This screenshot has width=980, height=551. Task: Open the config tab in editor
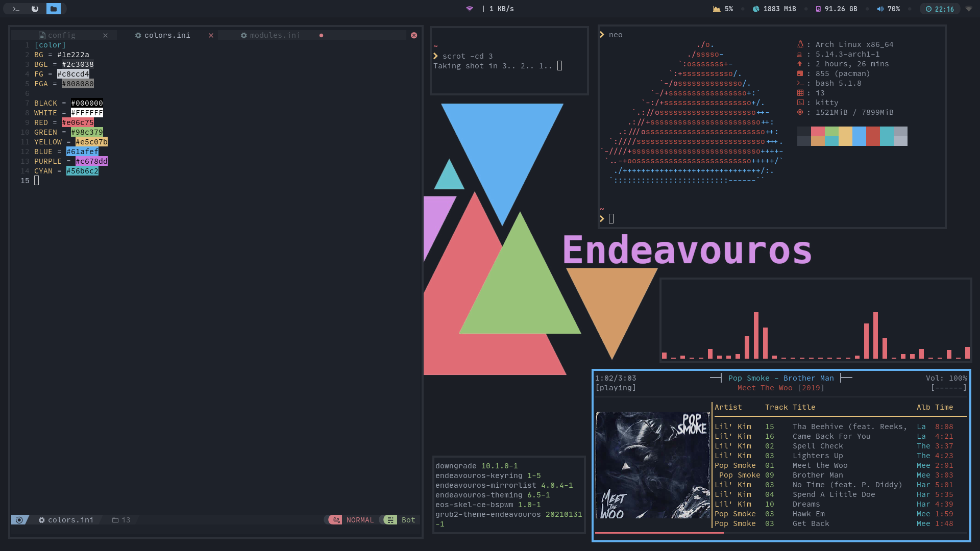61,35
